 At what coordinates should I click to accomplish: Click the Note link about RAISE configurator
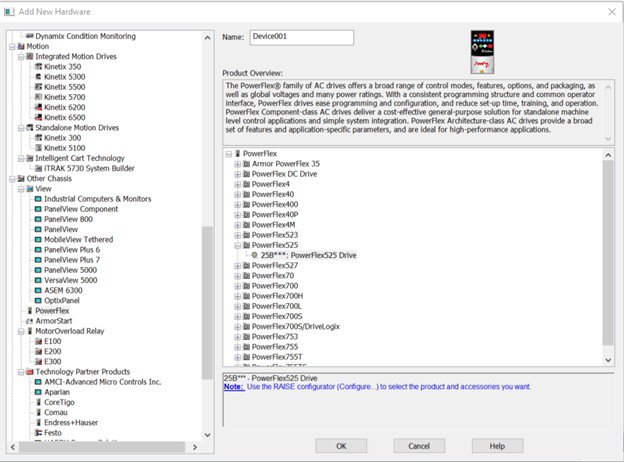234,386
